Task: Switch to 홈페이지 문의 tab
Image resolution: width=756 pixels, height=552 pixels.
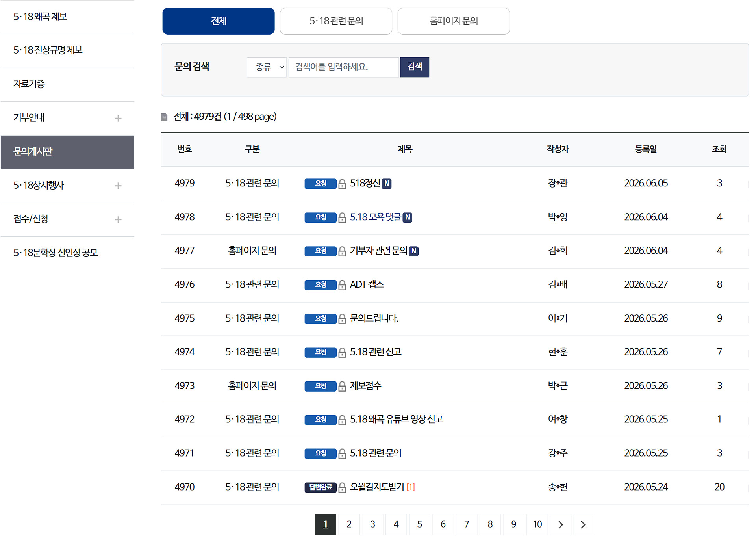Action: pyautogui.click(x=454, y=21)
